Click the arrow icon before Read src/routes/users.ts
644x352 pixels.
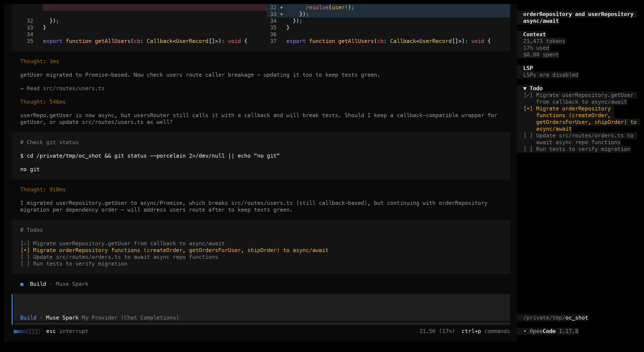[x=22, y=88]
